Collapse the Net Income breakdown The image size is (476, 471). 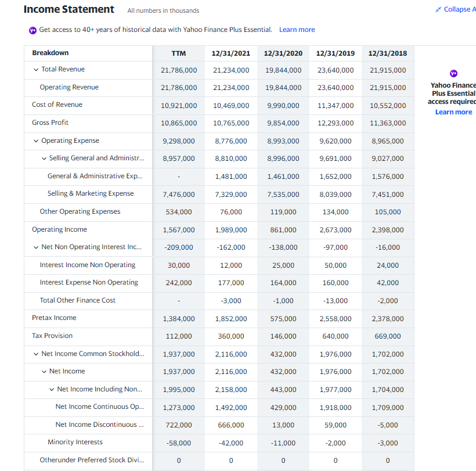(x=44, y=371)
